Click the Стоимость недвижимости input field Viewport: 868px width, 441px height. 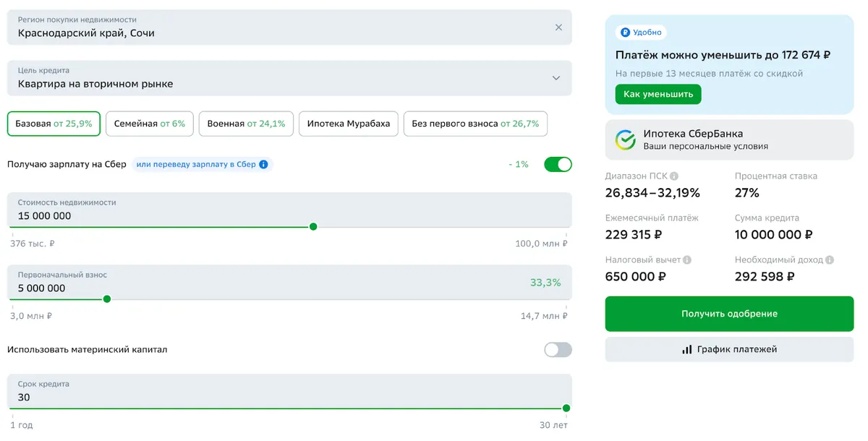[x=289, y=210]
